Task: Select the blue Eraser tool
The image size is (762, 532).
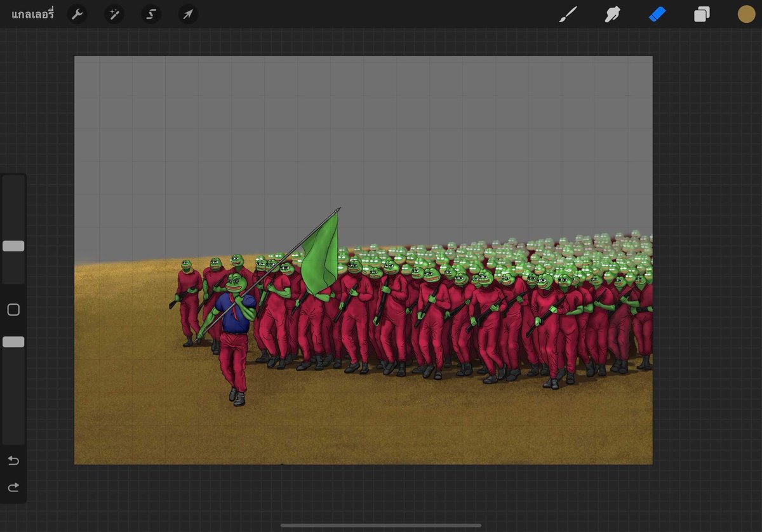Action: [657, 14]
